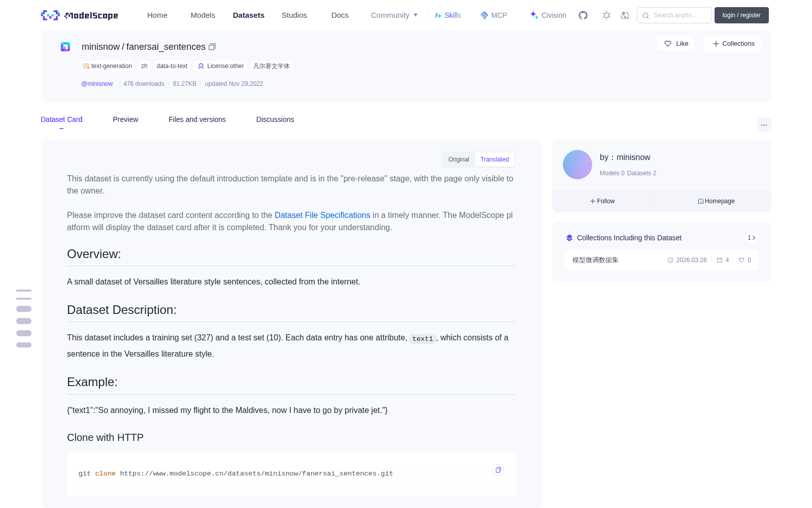Switch card to Original language
Screen dimensions: 812x508
click(x=459, y=160)
